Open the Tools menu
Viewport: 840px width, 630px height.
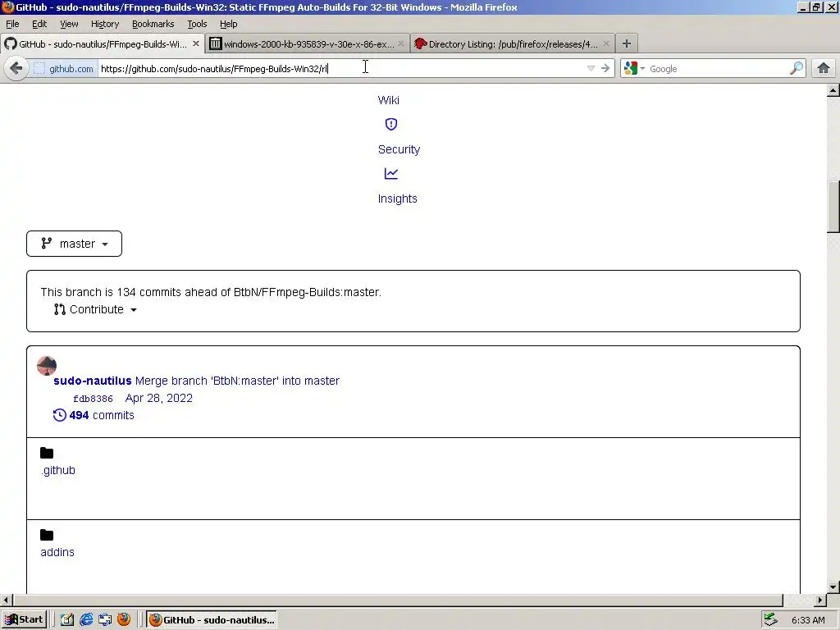click(197, 24)
